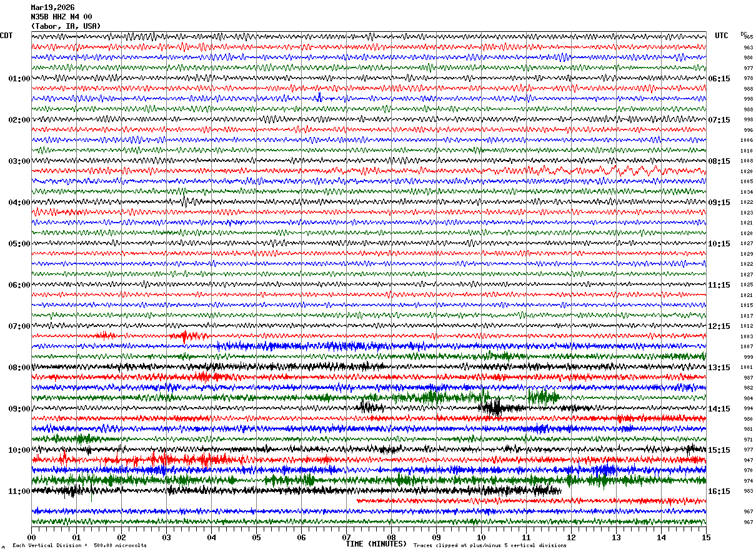This screenshot has height=554, width=756.
Task: Click minute tick label '03' on x-axis
Action: point(166,537)
